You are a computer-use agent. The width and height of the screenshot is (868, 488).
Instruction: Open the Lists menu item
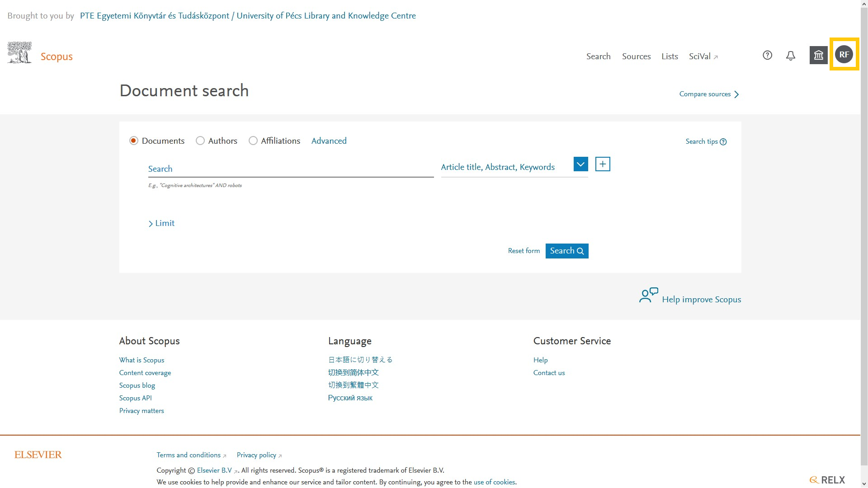670,56
